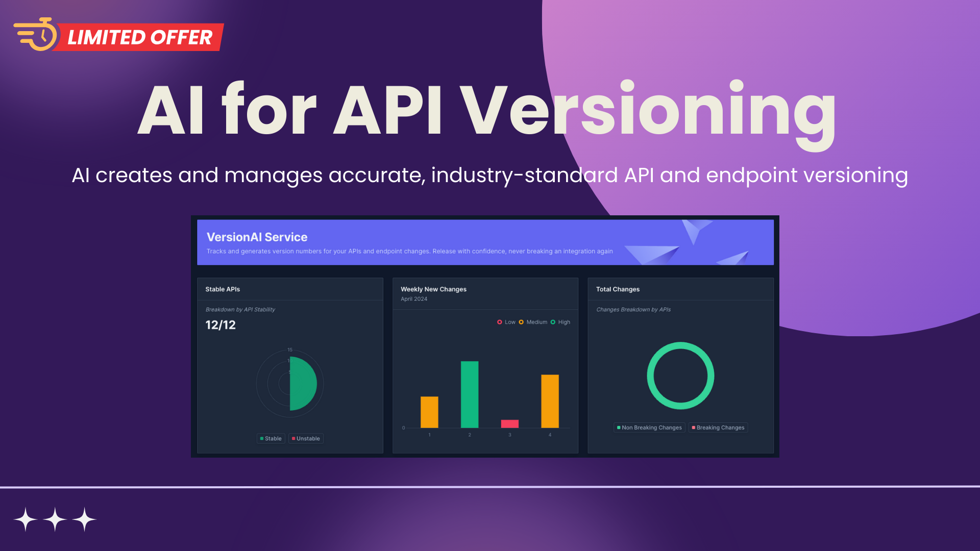Click the Total Changes card title

pos(618,289)
